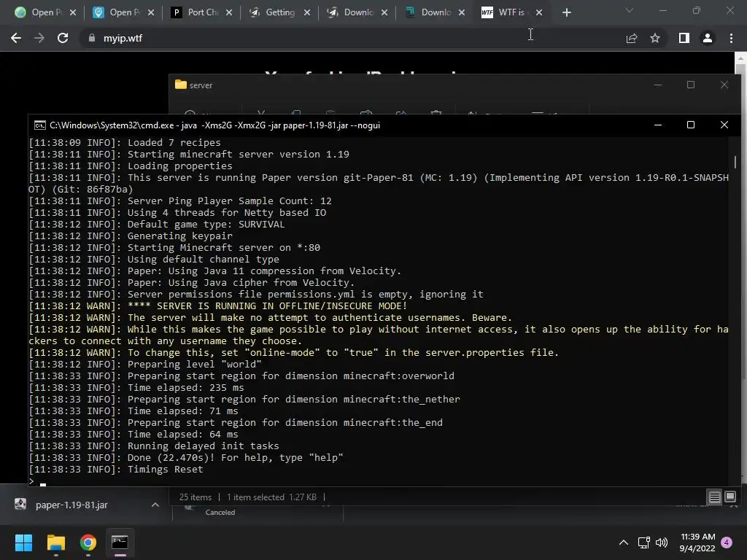Click the browser page scrollbar up arrow
The image size is (747, 560).
741,58
